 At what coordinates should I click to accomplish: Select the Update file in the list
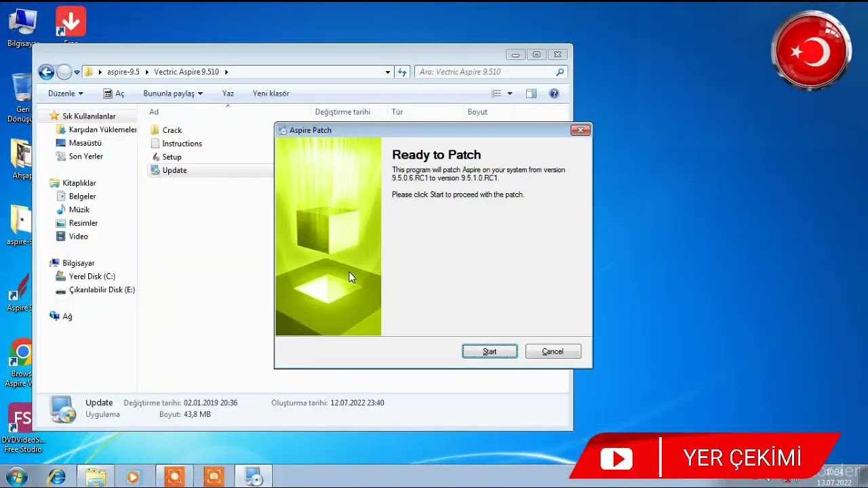[174, 170]
